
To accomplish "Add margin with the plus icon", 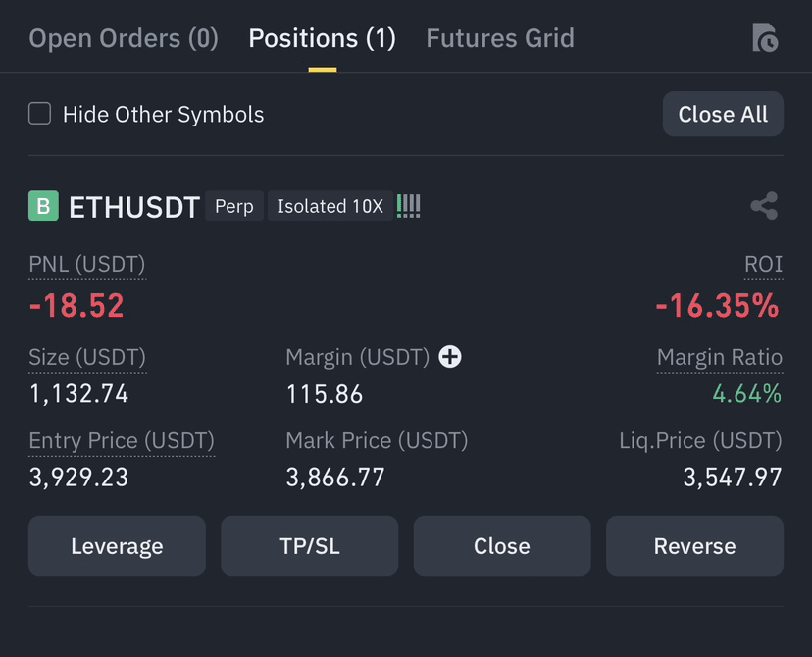I will (450, 357).
